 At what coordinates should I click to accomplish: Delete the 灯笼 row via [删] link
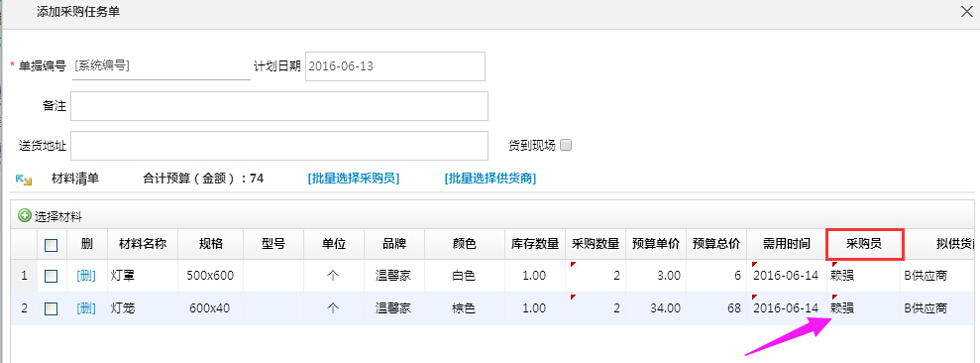point(86,307)
